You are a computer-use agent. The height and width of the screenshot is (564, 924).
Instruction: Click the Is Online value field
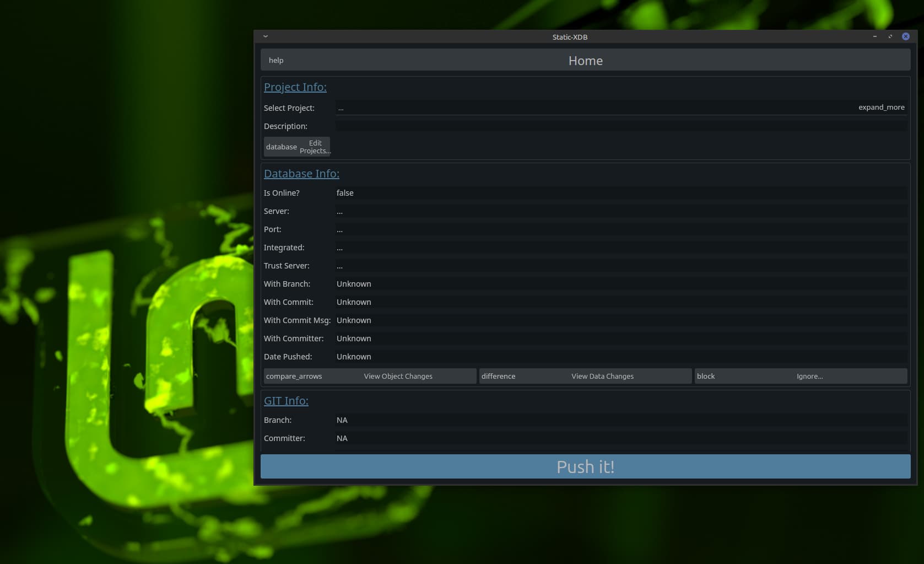coord(621,193)
